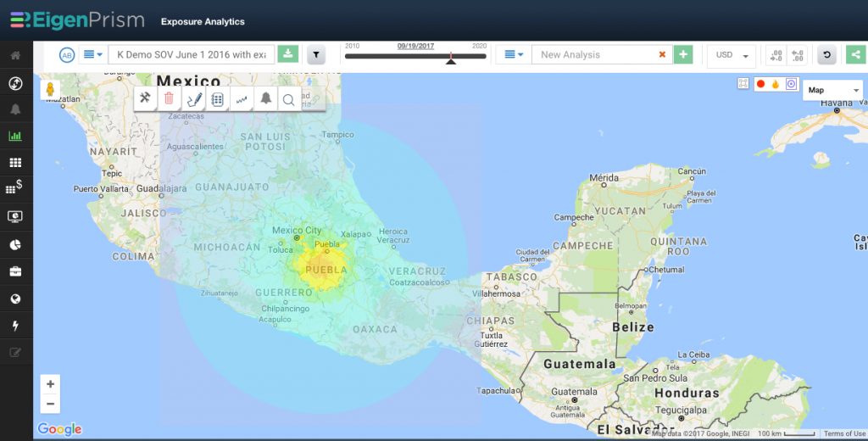
Task: Click the green share button
Action: pyautogui.click(x=856, y=54)
